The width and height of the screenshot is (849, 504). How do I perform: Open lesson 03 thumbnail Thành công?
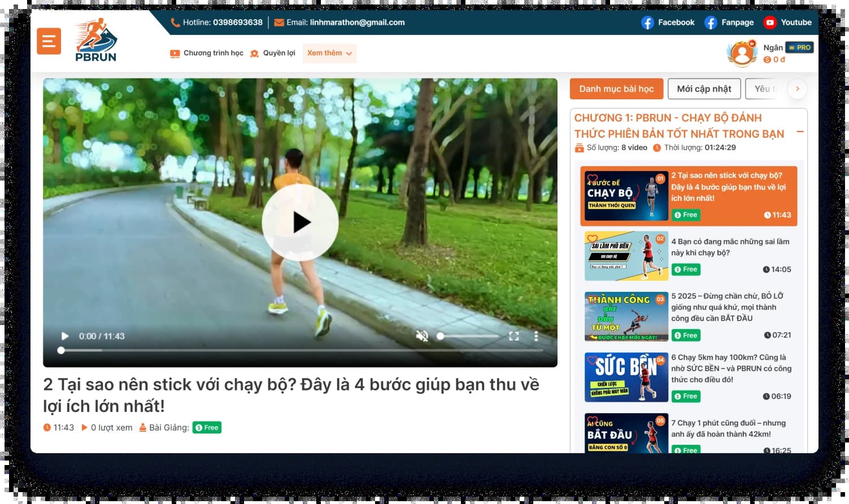[x=626, y=316]
